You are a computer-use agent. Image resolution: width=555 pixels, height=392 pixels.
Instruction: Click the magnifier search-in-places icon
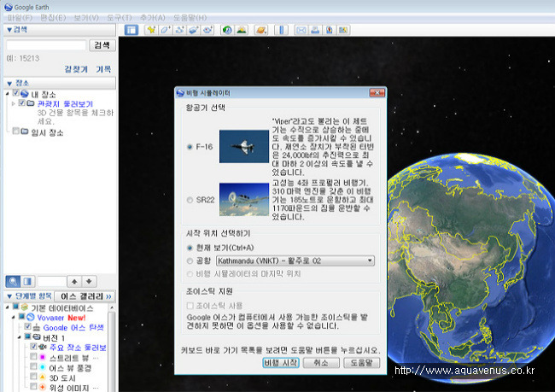click(x=13, y=282)
